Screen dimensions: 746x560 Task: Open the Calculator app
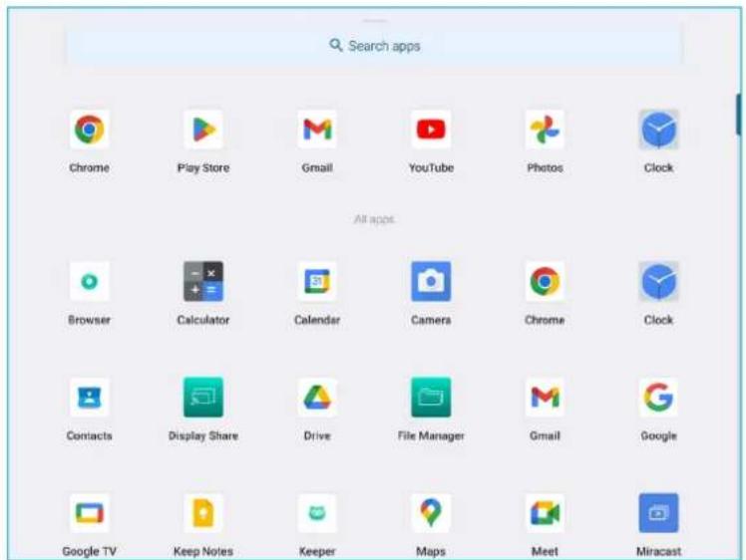[x=203, y=281]
